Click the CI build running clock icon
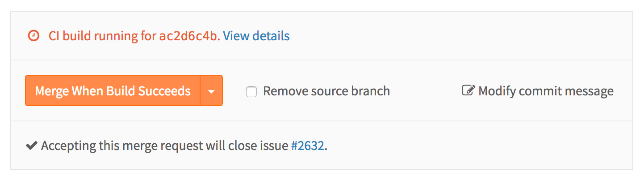Screen dimensions: 644x180 [33, 36]
